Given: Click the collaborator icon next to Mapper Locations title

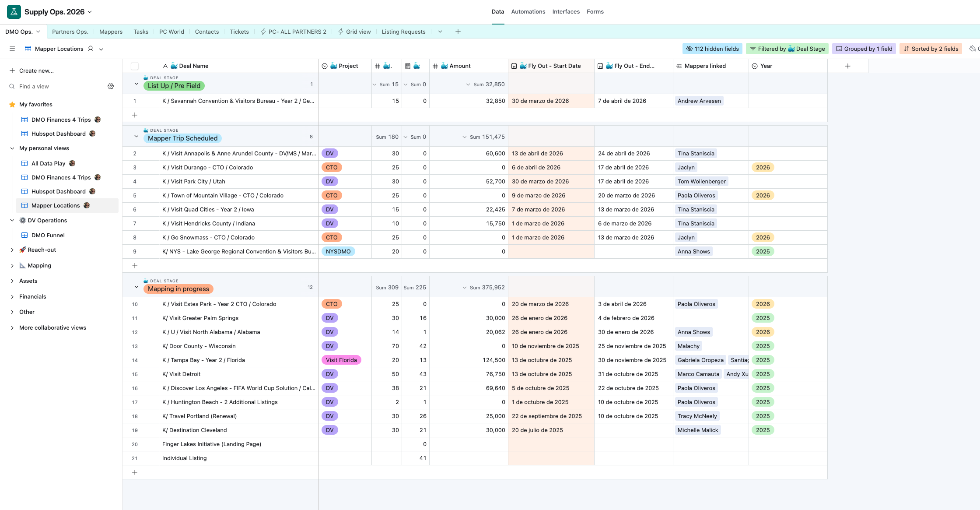Looking at the screenshot, I should (91, 49).
